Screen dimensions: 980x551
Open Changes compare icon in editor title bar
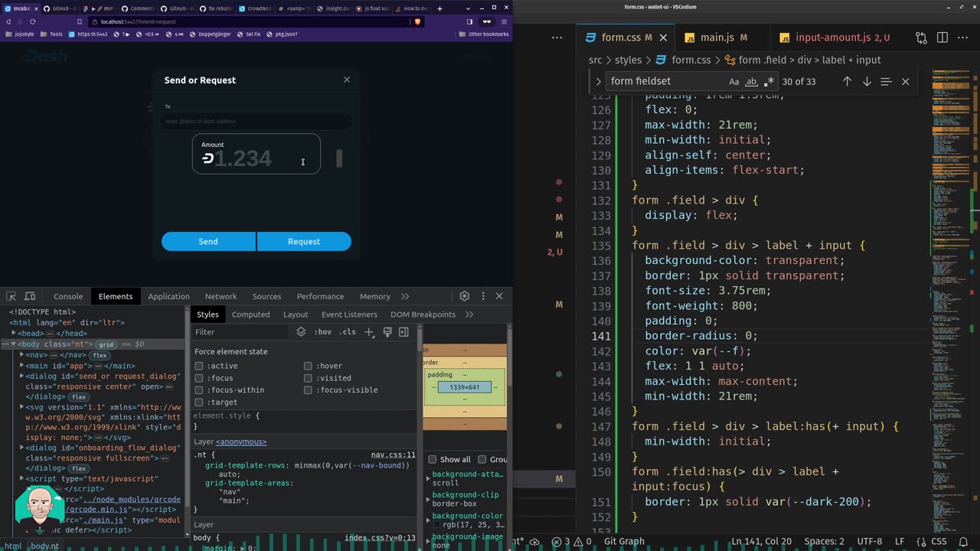coord(921,37)
